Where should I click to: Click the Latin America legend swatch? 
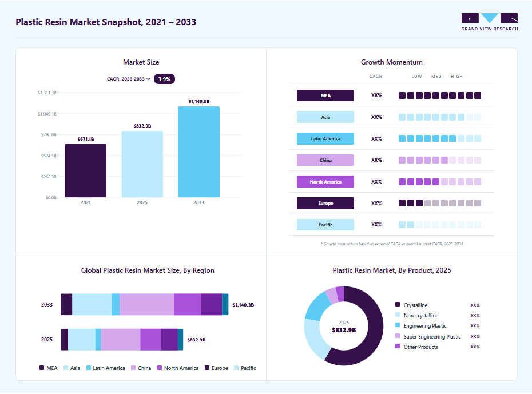(89, 368)
